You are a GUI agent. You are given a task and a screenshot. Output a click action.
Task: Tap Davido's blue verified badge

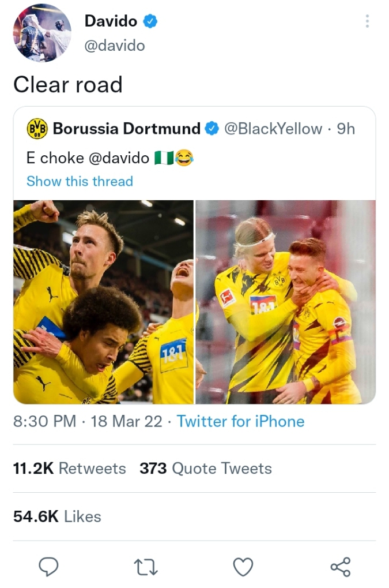point(151,21)
